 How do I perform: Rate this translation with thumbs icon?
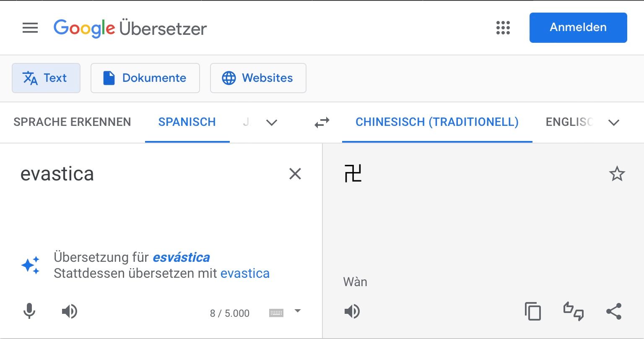tap(573, 312)
